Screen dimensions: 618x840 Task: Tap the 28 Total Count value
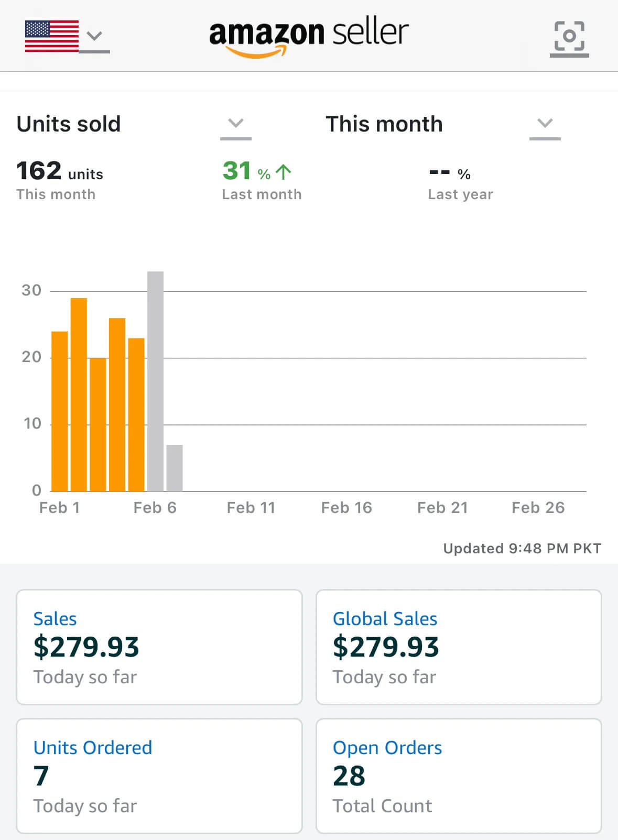click(x=349, y=776)
